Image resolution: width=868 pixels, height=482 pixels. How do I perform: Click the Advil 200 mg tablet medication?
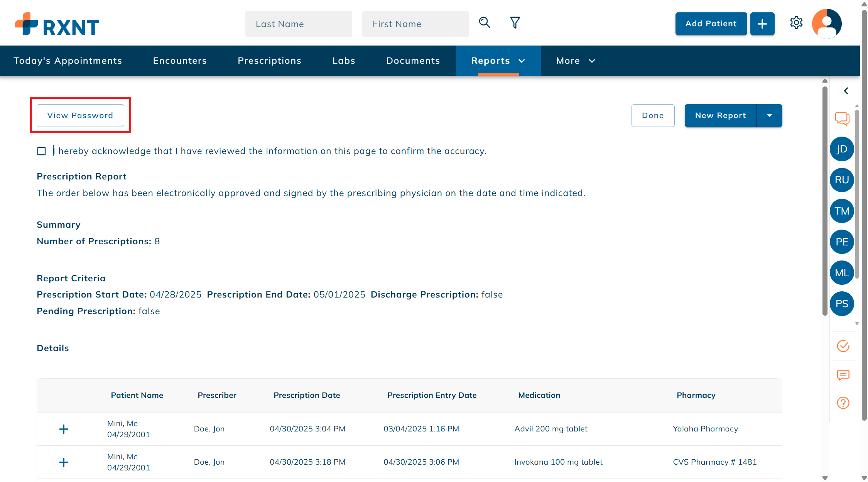click(551, 429)
